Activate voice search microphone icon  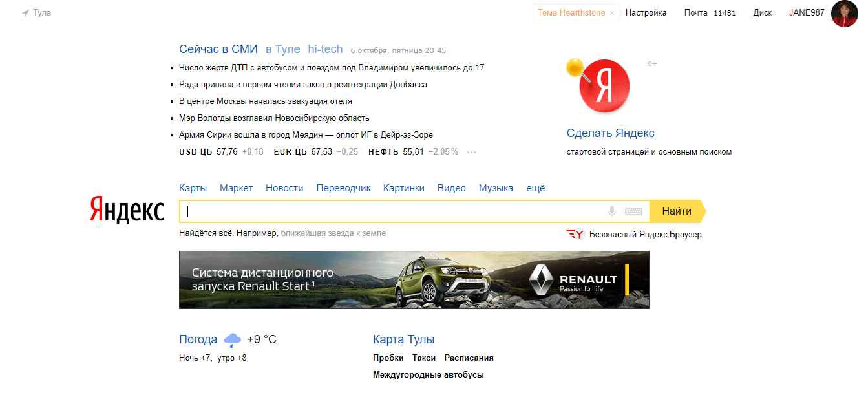click(x=612, y=211)
